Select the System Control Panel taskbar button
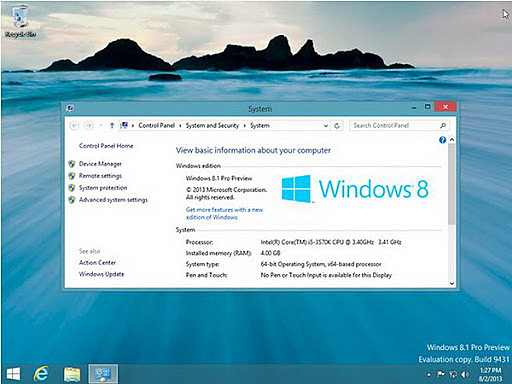The width and height of the screenshot is (512, 384). (103, 374)
